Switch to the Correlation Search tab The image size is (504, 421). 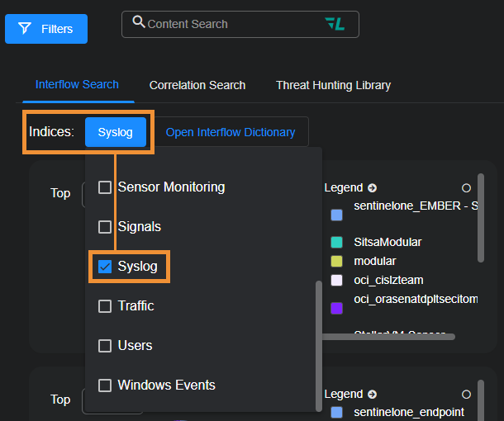tap(197, 85)
